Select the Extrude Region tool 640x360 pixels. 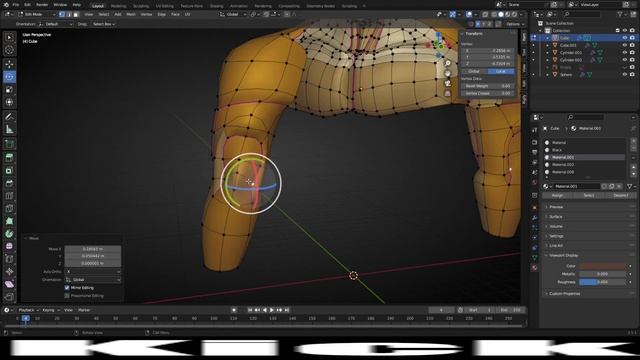(x=9, y=158)
